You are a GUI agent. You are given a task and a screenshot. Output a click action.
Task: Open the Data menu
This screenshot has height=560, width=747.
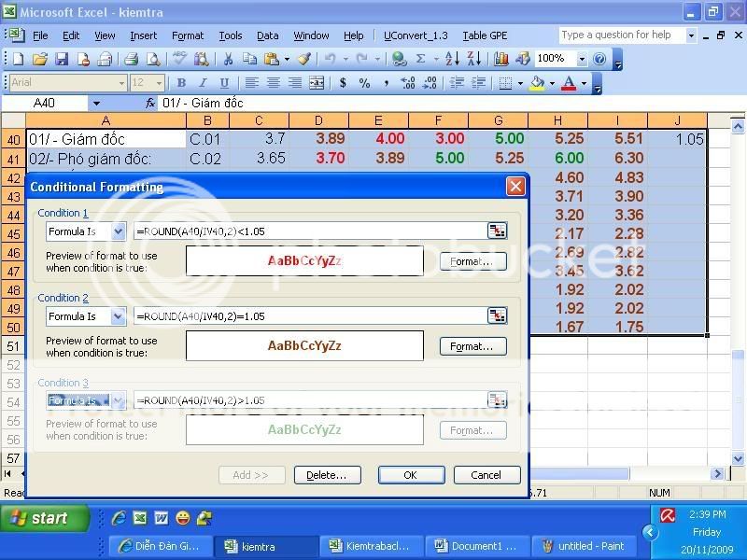[268, 35]
